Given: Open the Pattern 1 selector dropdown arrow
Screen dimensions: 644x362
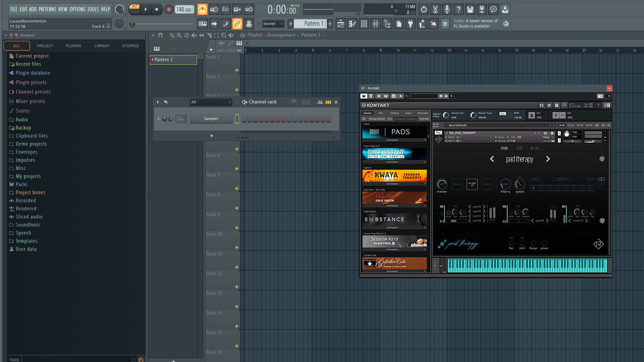Looking at the screenshot, I should tap(291, 24).
